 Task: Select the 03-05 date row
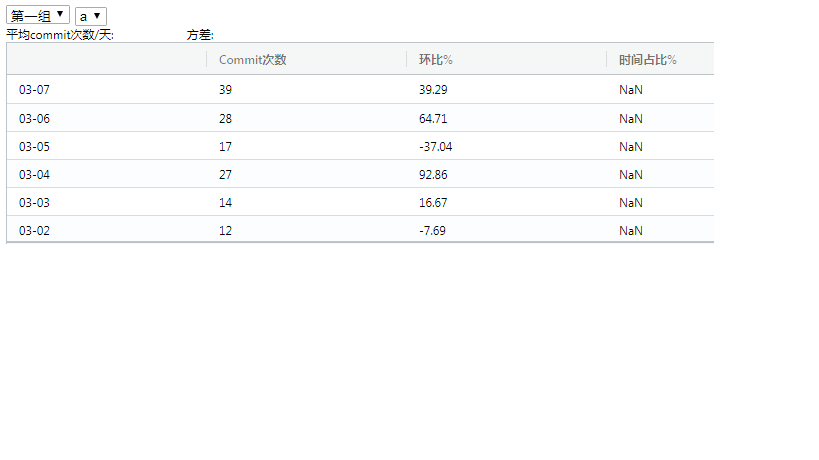pyautogui.click(x=360, y=146)
